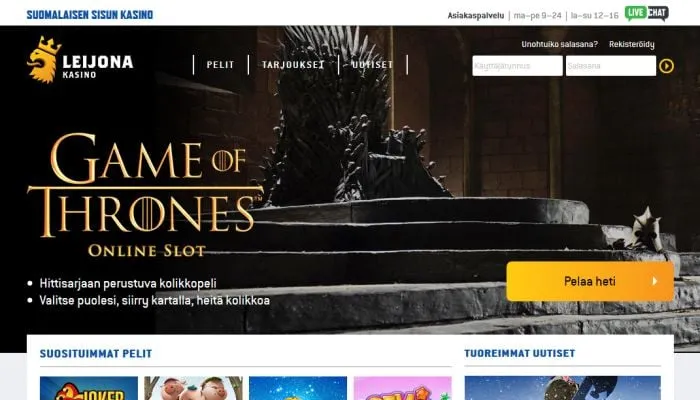Open the Joker game thumbnail
Image resolution: width=700 pixels, height=400 pixels.
(89, 388)
